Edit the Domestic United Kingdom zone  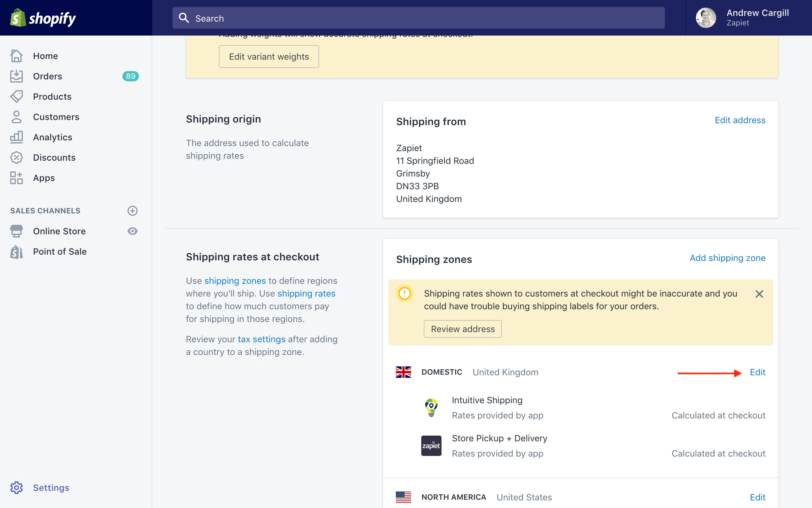point(758,372)
